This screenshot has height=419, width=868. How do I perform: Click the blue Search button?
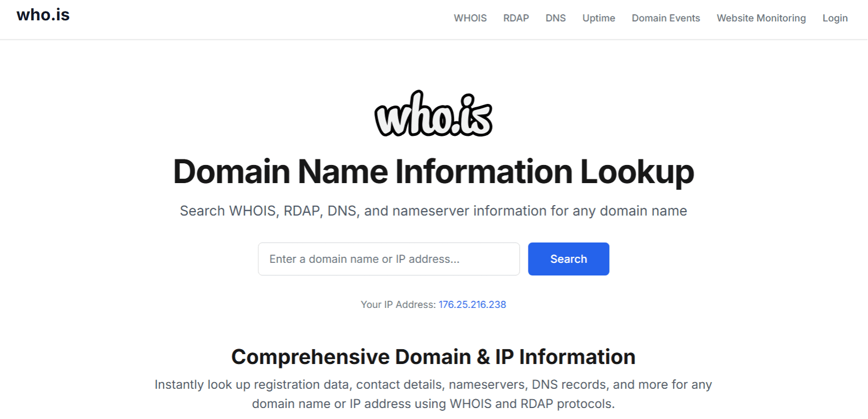(569, 259)
